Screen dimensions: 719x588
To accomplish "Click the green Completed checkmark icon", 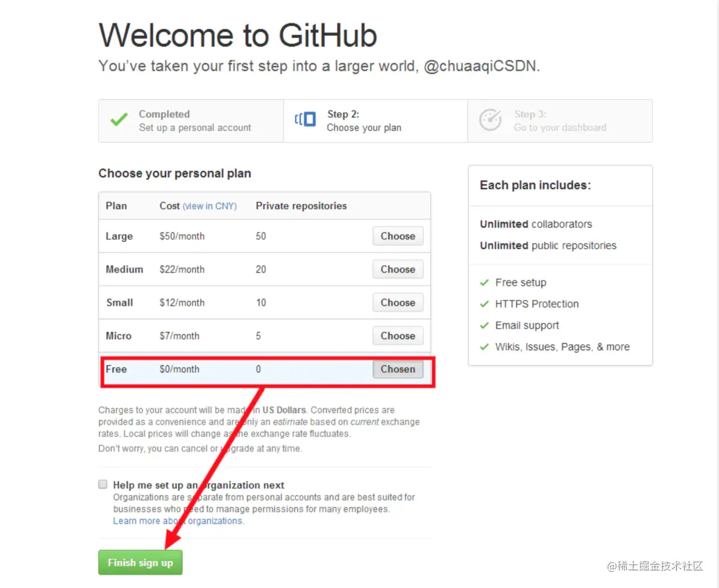I will (119, 120).
